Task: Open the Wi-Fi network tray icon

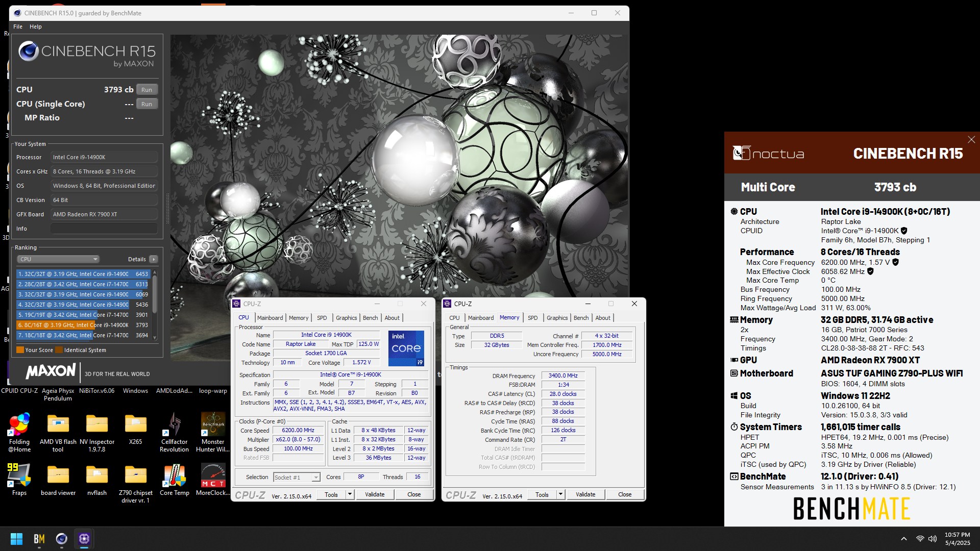Action: click(920, 539)
